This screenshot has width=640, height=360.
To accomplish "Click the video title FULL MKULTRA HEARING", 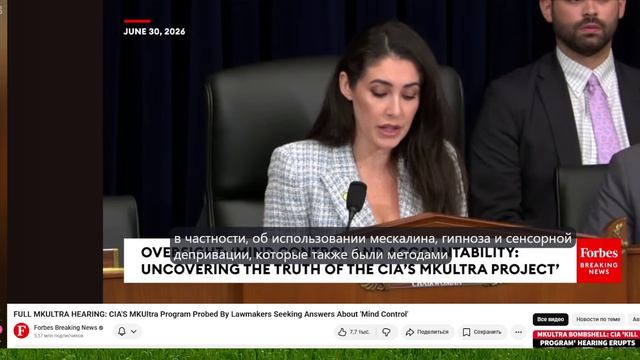I will 211,314.
